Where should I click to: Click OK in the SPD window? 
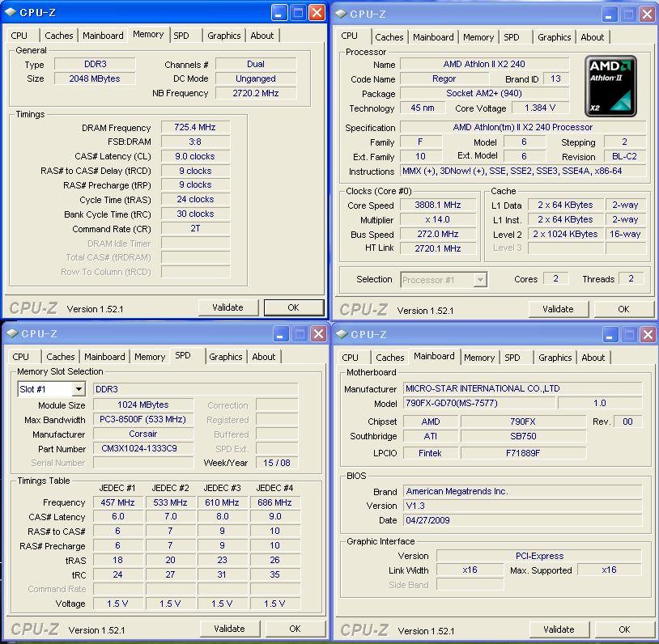pyautogui.click(x=295, y=629)
